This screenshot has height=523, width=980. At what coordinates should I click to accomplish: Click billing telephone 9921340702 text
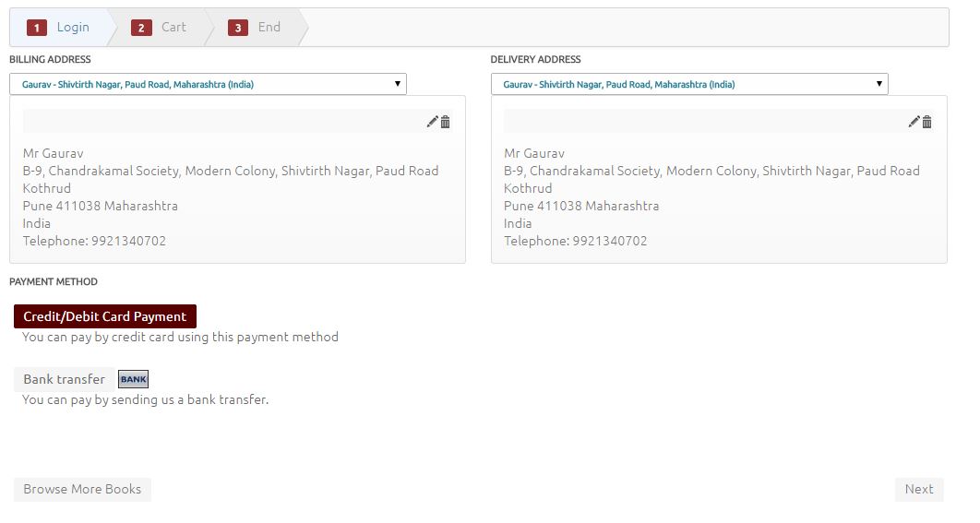pos(129,241)
